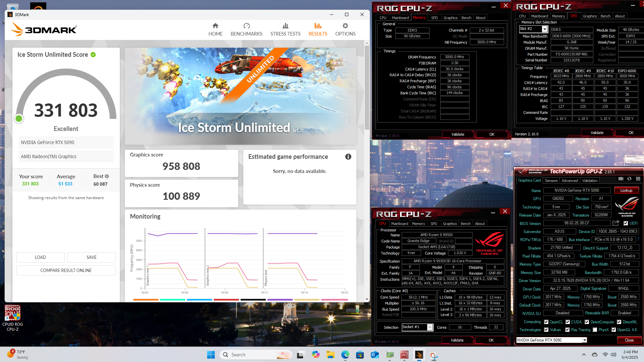Toggle the DirectCompute checkbox in GPU-Z

coord(587,322)
